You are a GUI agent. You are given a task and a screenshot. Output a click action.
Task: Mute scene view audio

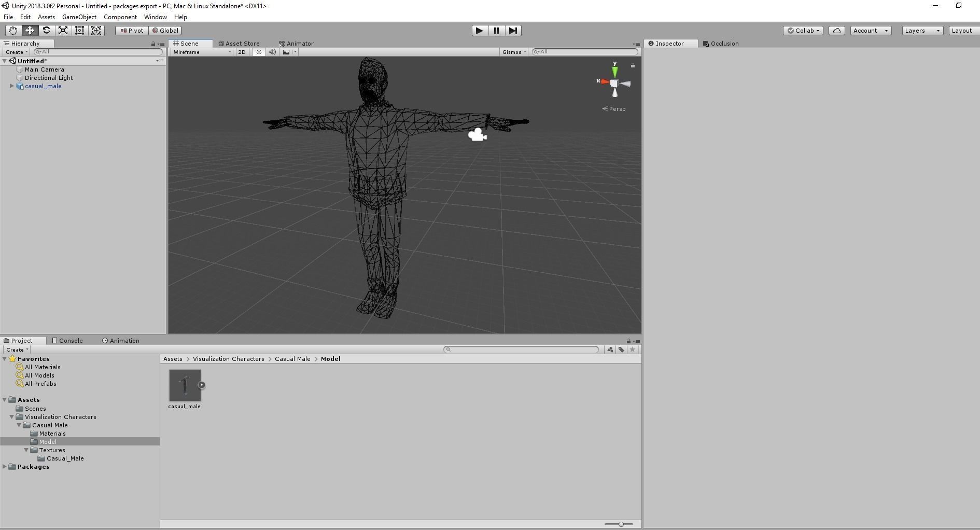(x=272, y=52)
